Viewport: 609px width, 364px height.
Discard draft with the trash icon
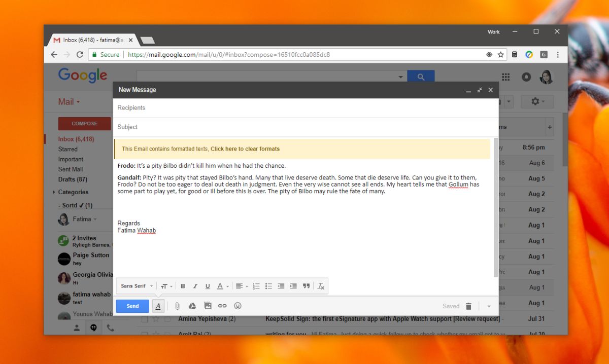468,306
